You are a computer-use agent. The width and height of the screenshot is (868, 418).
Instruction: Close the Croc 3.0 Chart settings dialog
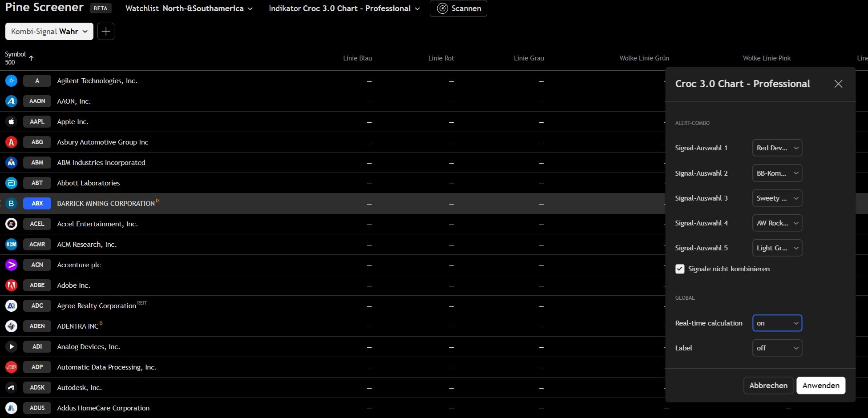pyautogui.click(x=838, y=84)
